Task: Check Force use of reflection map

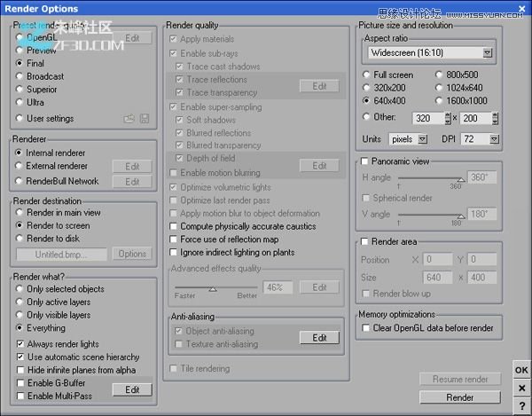Action: [x=173, y=239]
